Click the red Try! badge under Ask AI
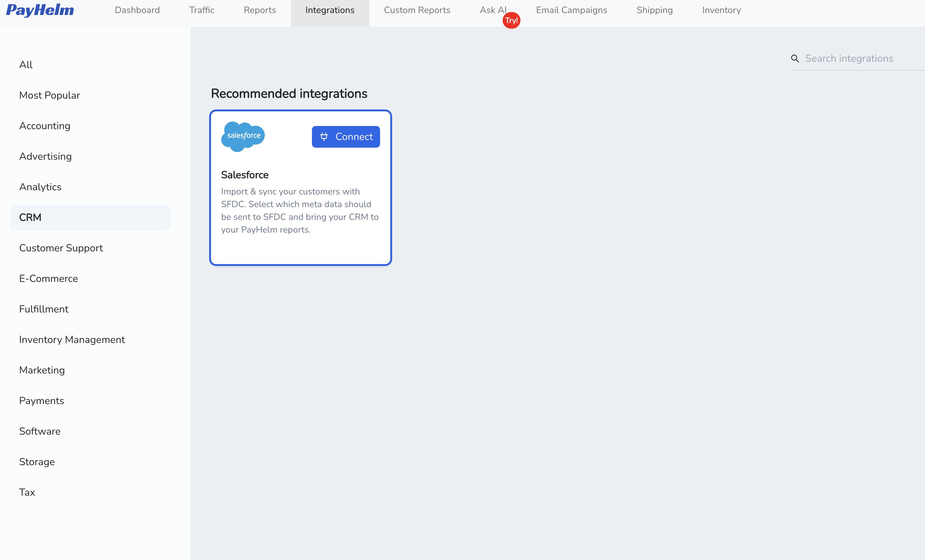This screenshot has height=560, width=925. tap(511, 20)
